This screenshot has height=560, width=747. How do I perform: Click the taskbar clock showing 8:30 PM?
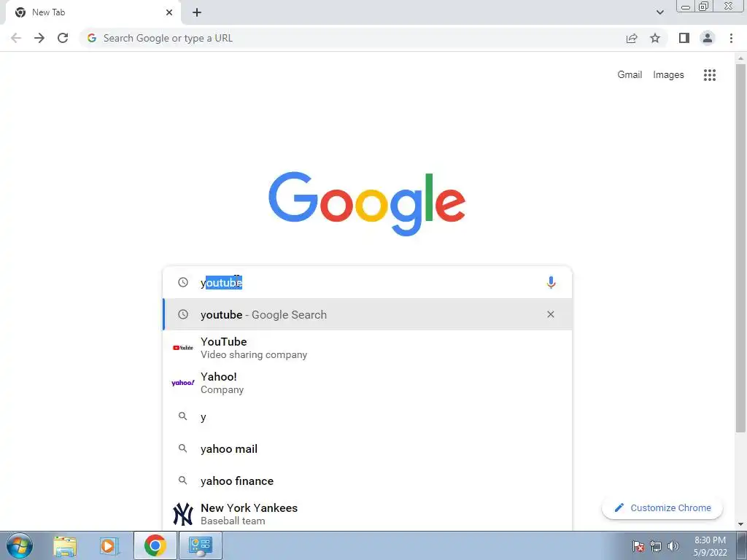(x=710, y=546)
